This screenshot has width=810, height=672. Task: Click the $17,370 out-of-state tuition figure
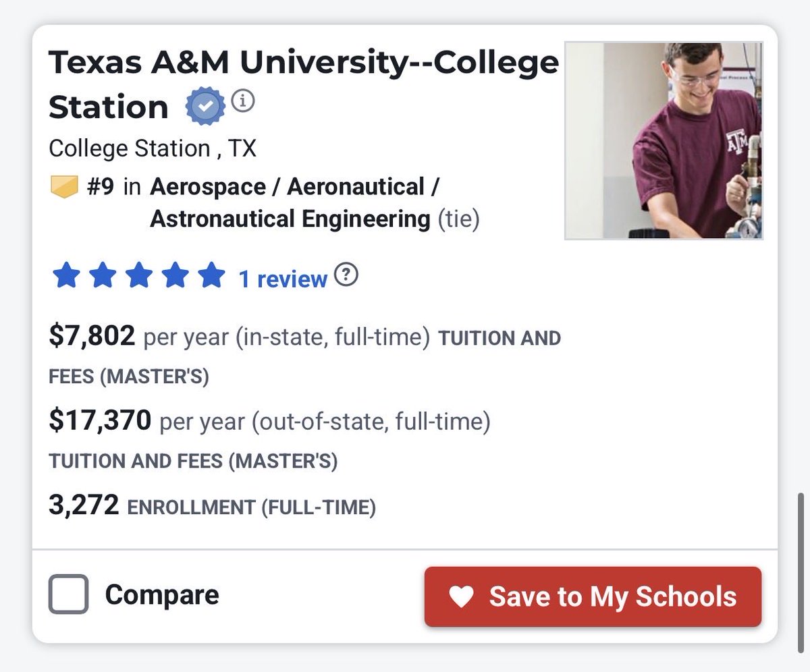[x=100, y=421]
